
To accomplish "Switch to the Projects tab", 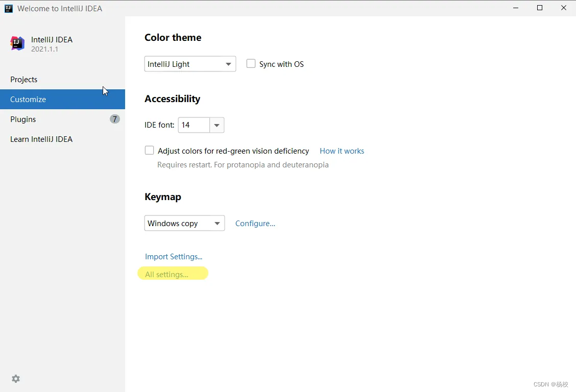I will [x=62, y=79].
